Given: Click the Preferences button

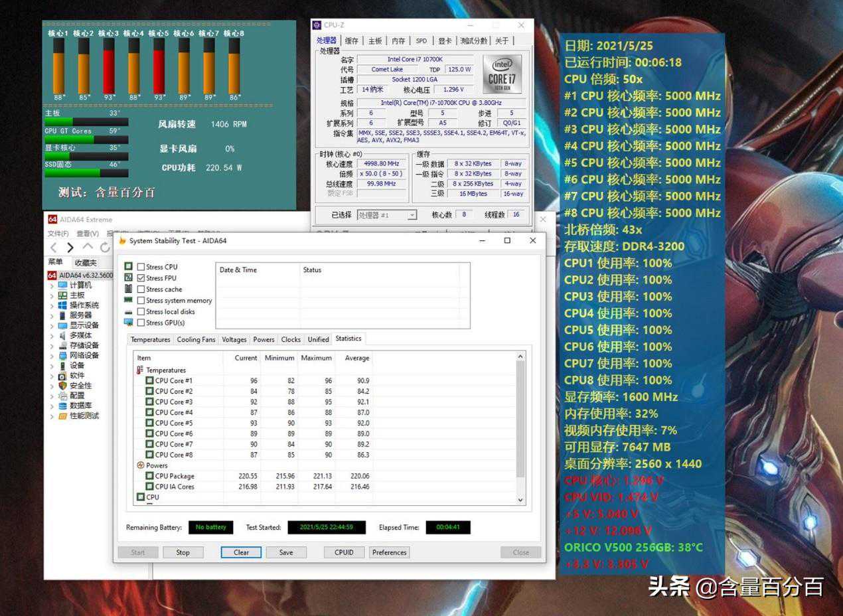Looking at the screenshot, I should tap(389, 552).
